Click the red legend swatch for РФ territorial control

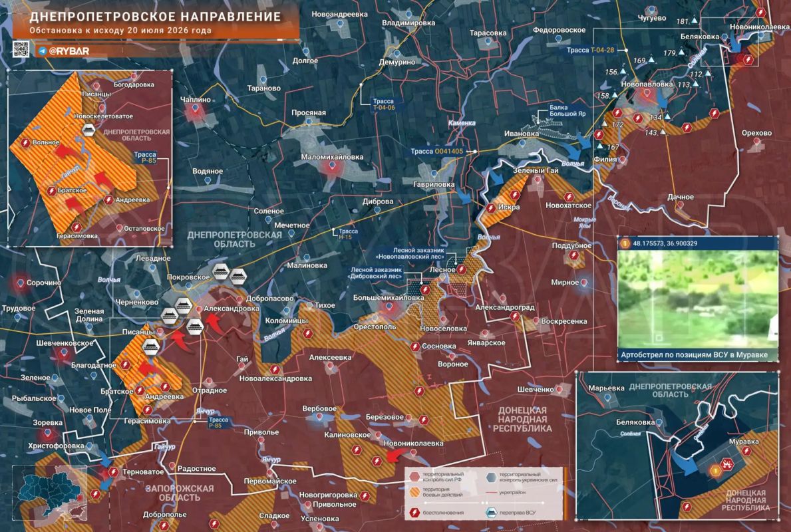pos(414,477)
